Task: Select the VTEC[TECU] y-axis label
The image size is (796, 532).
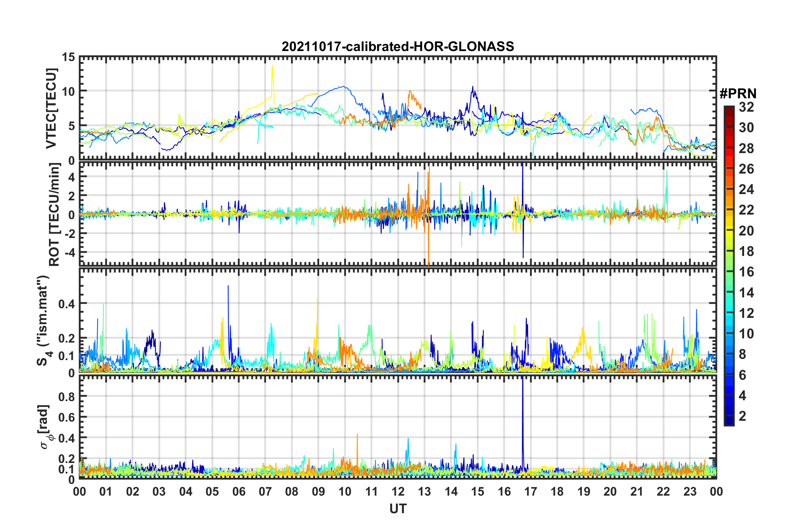Action: click(x=51, y=109)
